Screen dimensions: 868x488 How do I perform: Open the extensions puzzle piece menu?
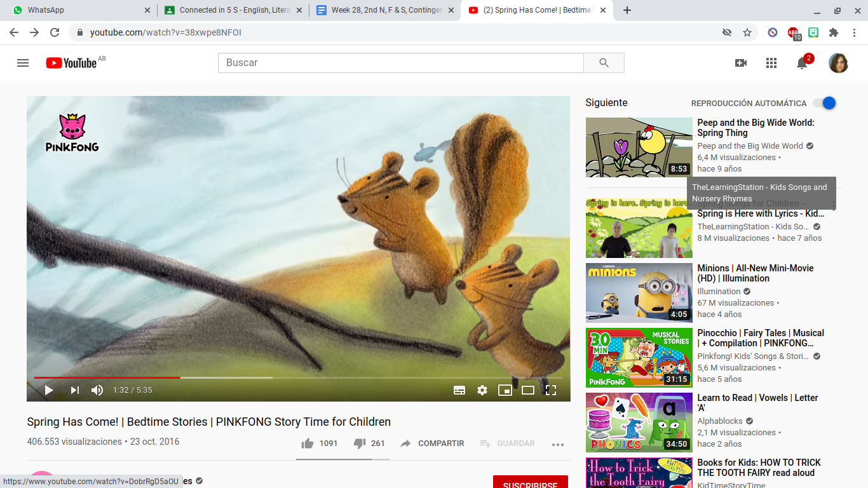coord(834,32)
